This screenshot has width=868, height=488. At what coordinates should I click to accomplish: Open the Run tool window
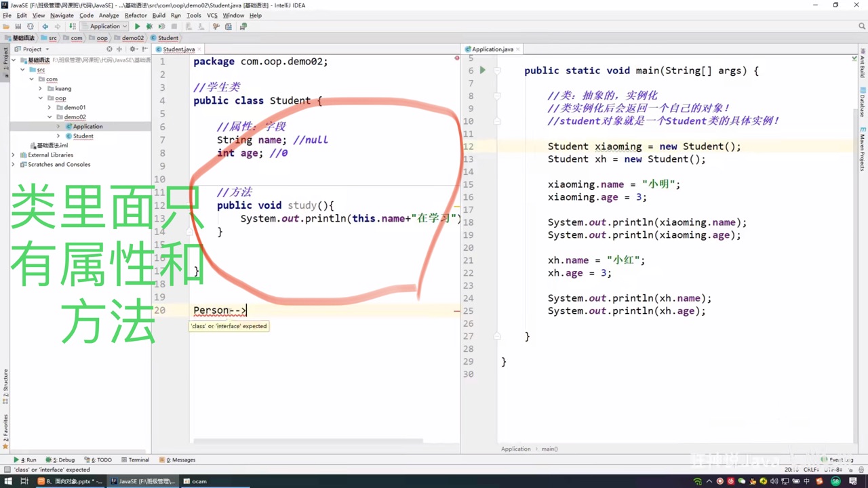pyautogui.click(x=25, y=460)
